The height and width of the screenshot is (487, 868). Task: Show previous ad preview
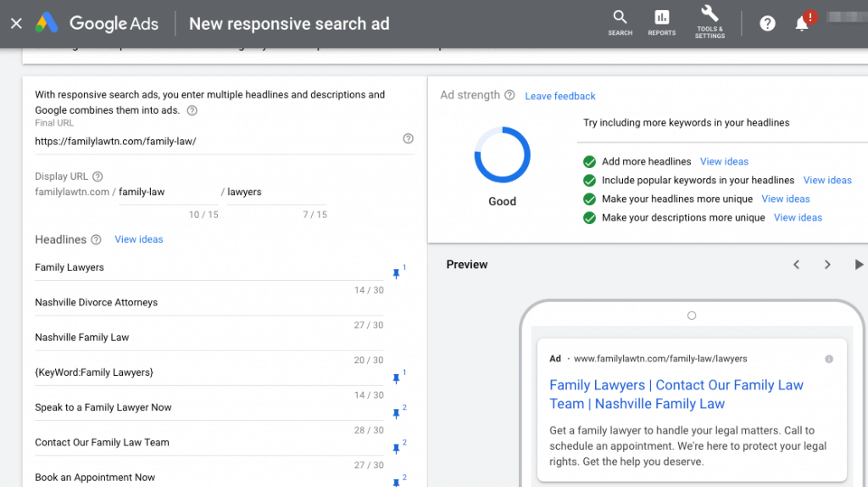pyautogui.click(x=796, y=265)
